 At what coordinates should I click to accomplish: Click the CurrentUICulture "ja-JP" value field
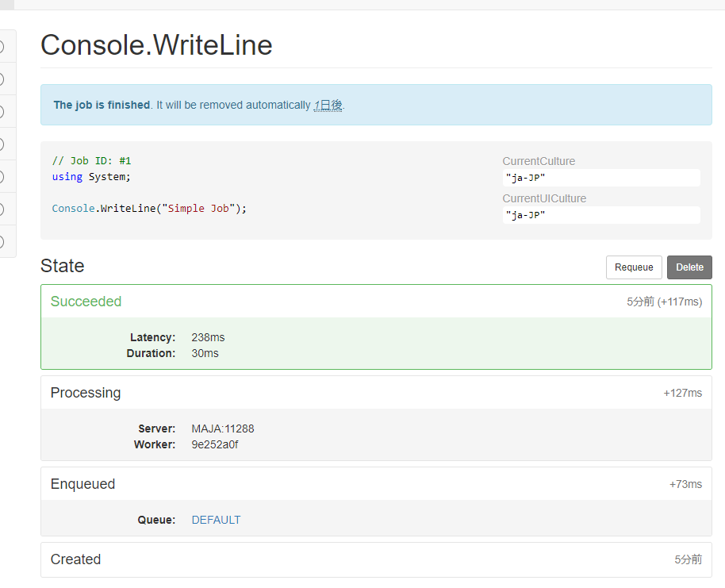pos(600,215)
